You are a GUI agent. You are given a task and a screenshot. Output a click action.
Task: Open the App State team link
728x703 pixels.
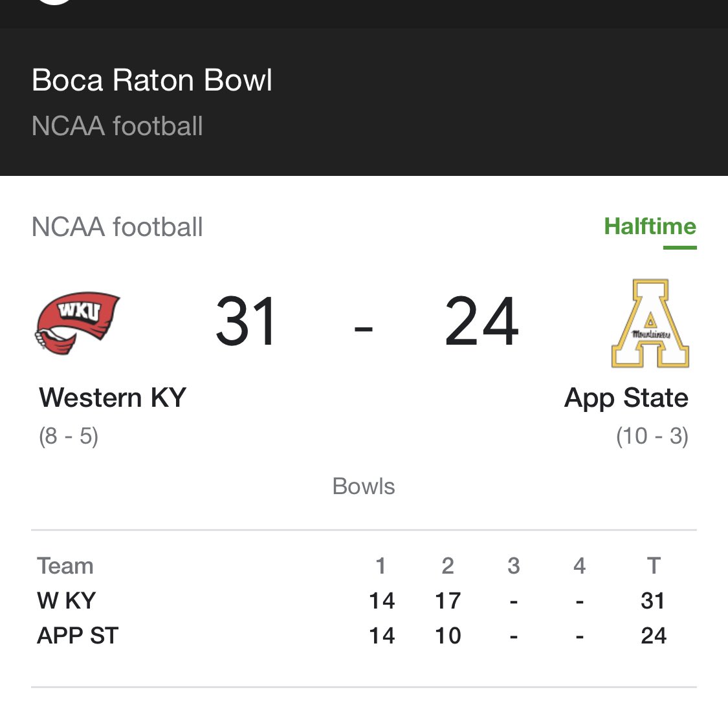626,398
